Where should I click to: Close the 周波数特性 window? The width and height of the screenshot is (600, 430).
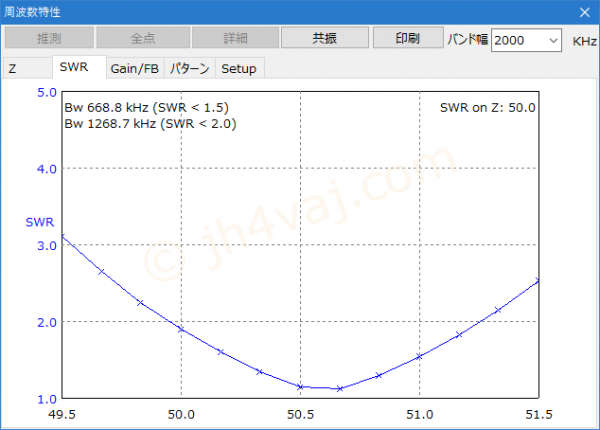[x=584, y=11]
